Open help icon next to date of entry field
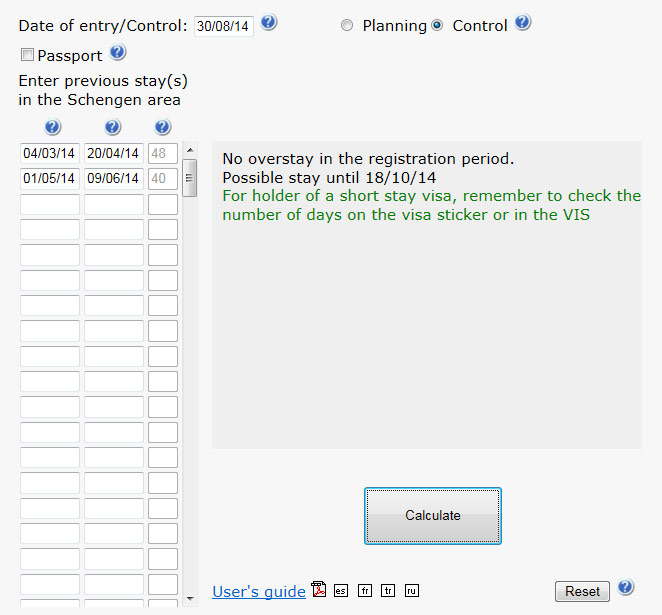This screenshot has width=662, height=615. (x=269, y=22)
